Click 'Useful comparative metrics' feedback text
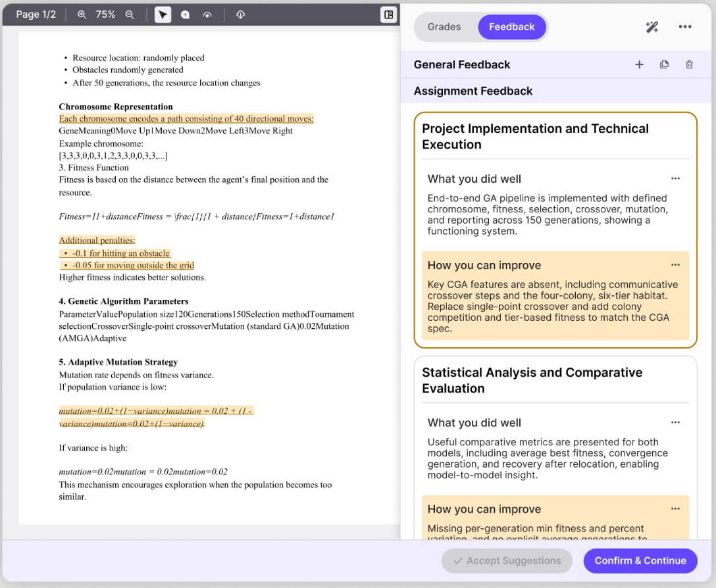716x588 pixels. (x=548, y=458)
